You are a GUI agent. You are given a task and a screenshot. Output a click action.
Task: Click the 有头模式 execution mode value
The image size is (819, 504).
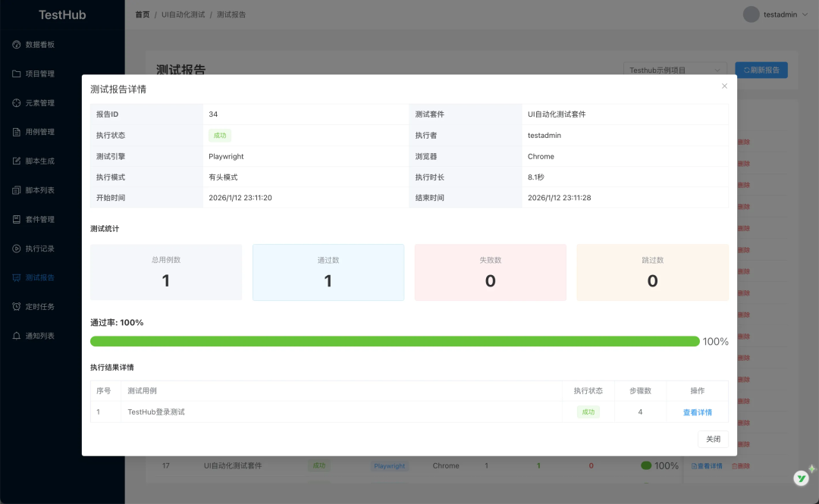point(223,177)
